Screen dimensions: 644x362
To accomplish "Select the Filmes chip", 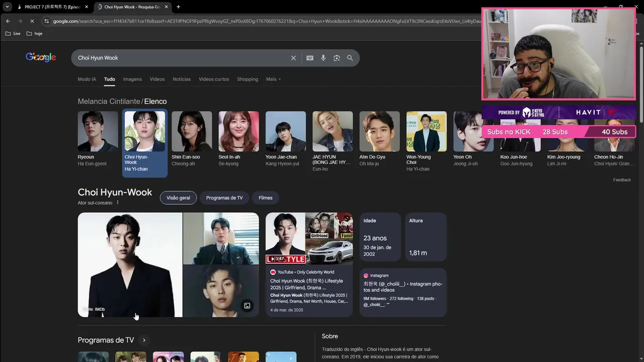I will pyautogui.click(x=266, y=198).
